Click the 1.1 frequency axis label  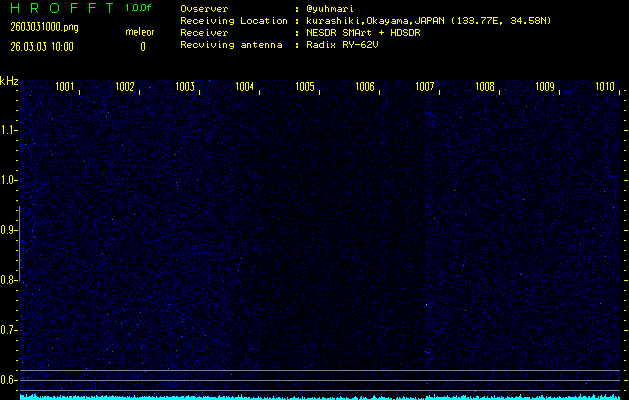pos(9,130)
